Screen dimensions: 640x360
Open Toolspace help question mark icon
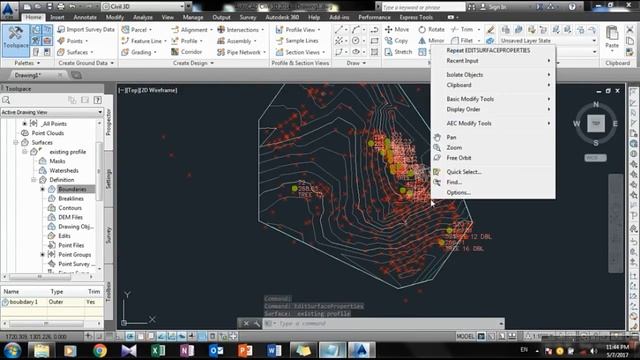[97, 100]
